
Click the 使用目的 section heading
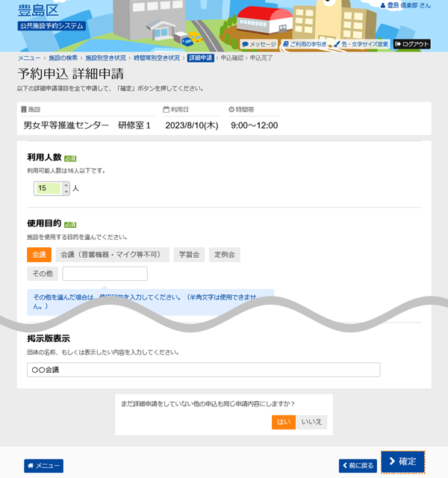[44, 223]
